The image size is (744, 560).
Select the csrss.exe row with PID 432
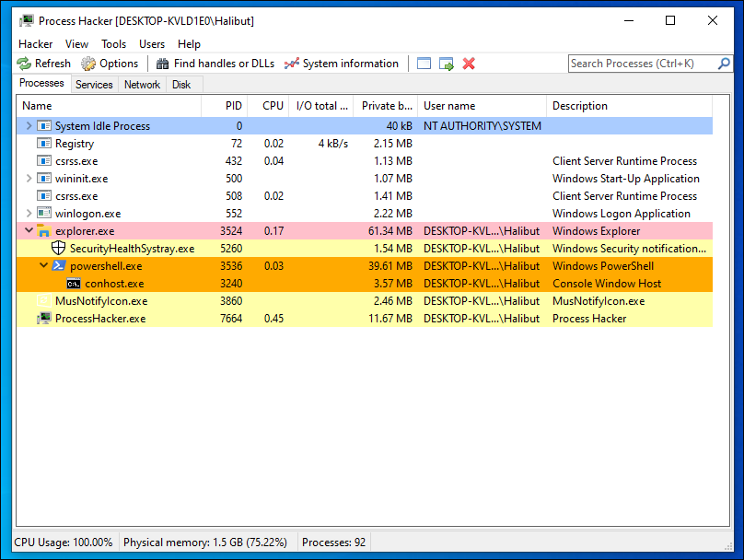tap(365, 161)
